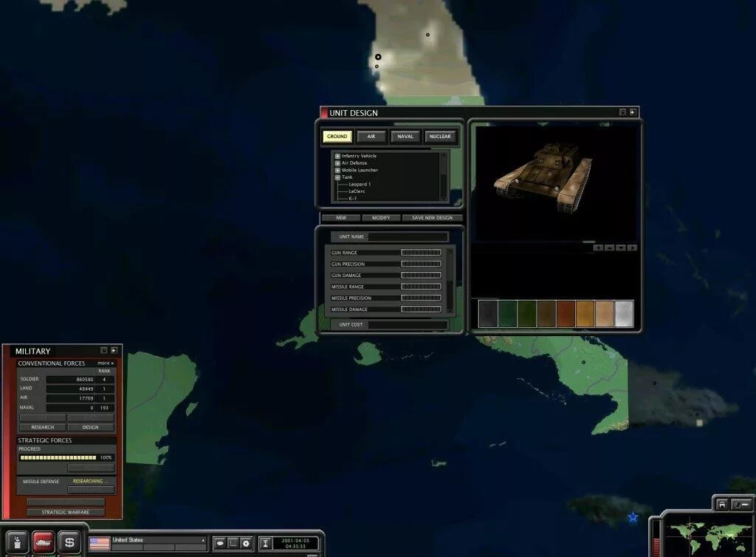Click the game settings gear icon on the taskbar
The width and height of the screenshot is (756, 557).
[246, 542]
